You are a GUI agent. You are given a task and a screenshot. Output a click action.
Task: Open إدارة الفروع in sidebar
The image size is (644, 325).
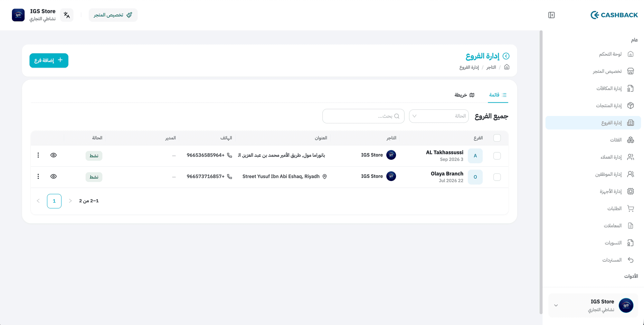coord(593,123)
